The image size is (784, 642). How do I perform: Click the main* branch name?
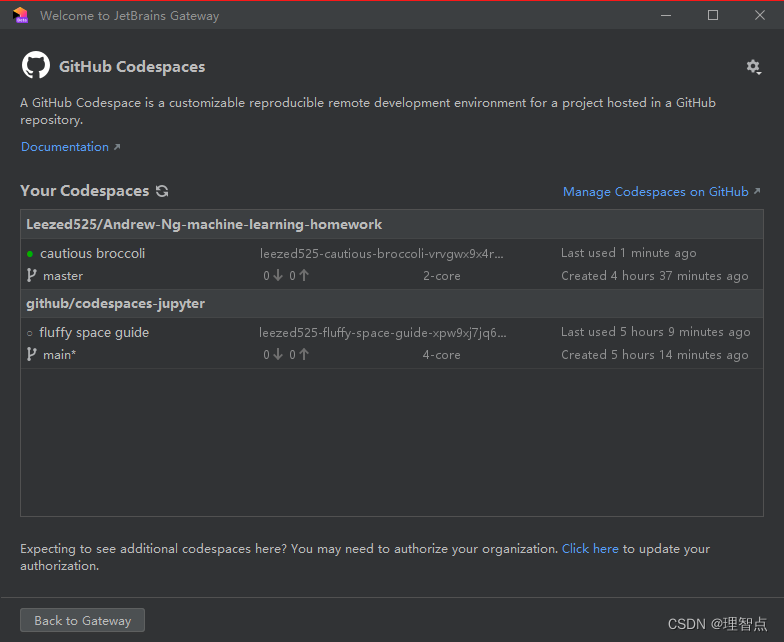click(60, 354)
